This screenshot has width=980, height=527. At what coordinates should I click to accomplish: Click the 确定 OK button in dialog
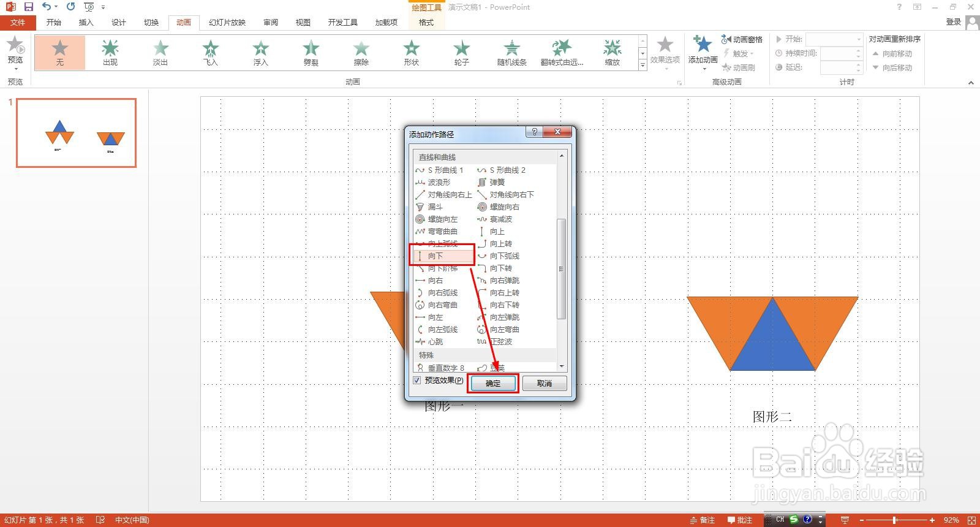pyautogui.click(x=493, y=384)
